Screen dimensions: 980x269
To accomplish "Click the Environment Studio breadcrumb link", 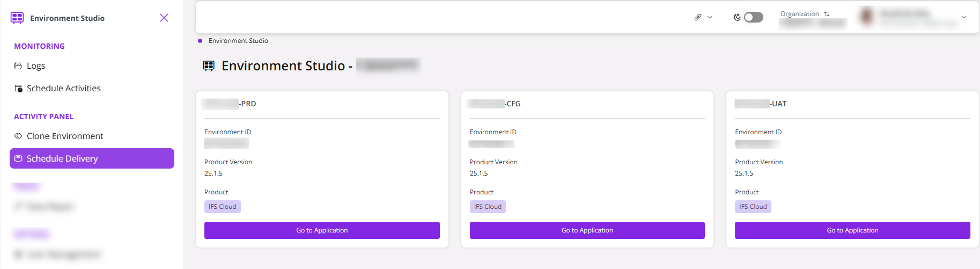I will pos(238,41).
